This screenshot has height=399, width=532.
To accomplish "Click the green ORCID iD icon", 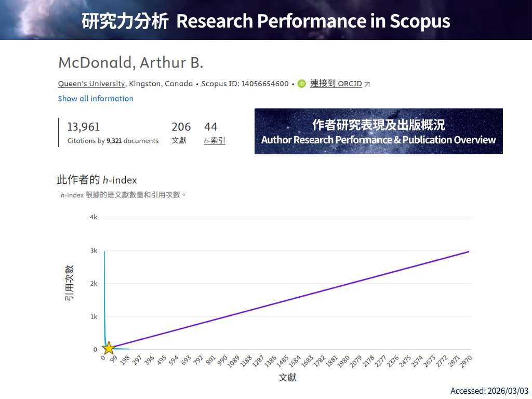I will point(302,84).
